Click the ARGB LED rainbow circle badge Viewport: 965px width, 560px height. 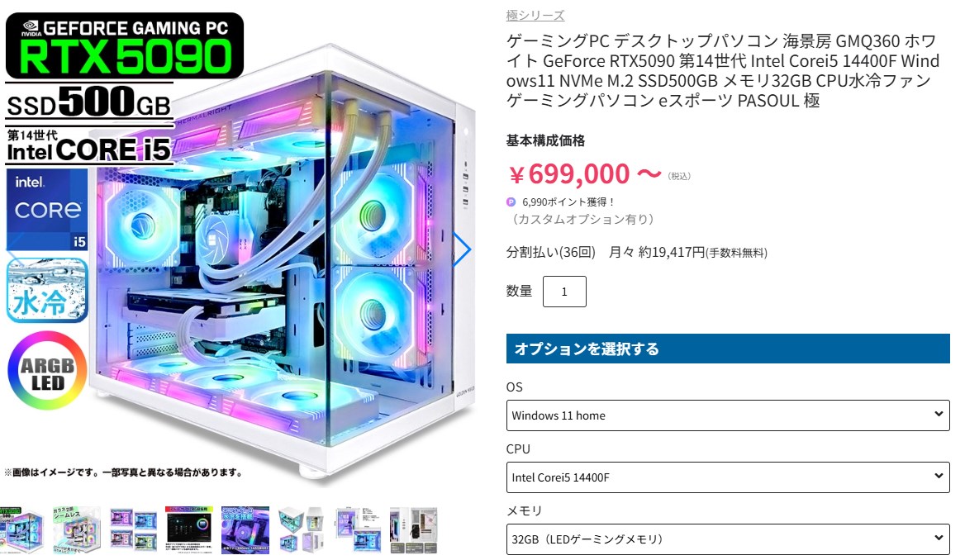[47, 371]
